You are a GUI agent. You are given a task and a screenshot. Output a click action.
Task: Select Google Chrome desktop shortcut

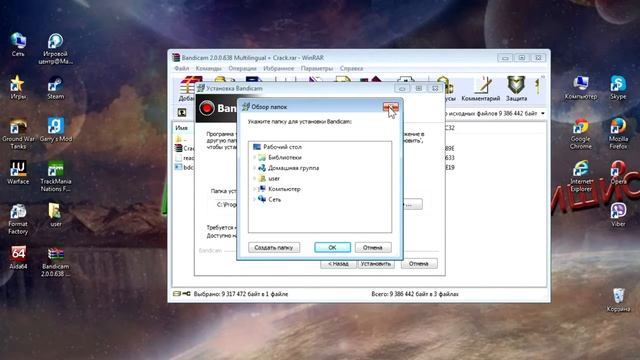click(581, 134)
